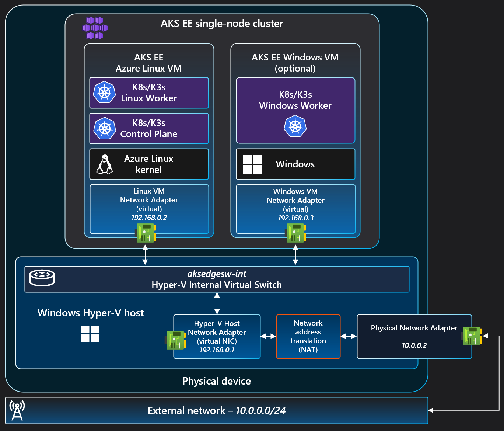
Task: Click the Linux penguin icon
Action: click(105, 164)
